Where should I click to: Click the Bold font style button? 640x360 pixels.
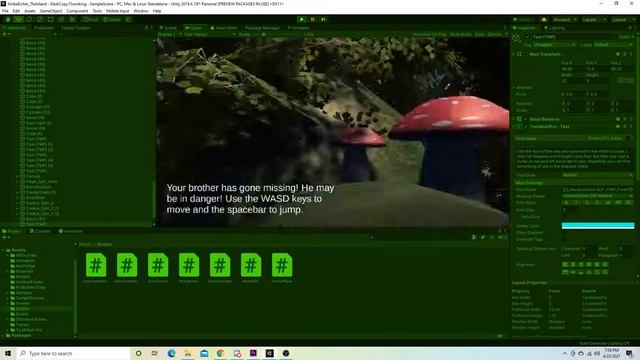click(x=566, y=203)
